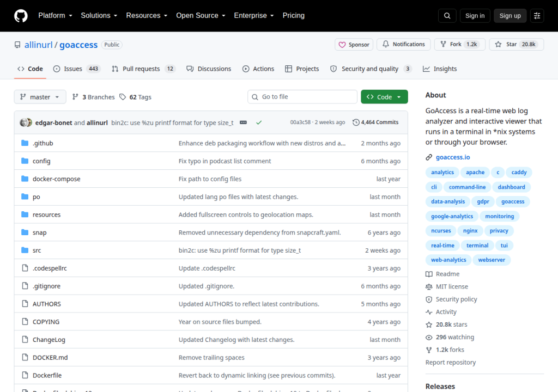The image size is (558, 392).
Task: View the 62 Tags link
Action: [136, 97]
